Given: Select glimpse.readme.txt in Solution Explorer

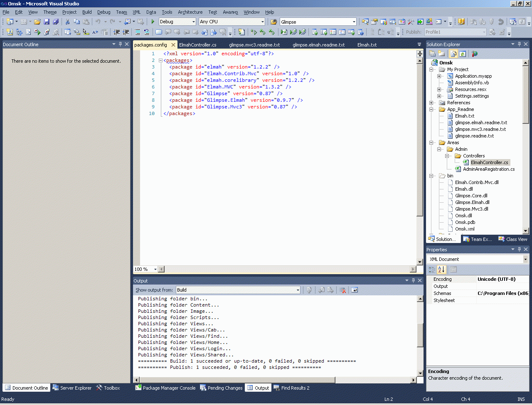Looking at the screenshot, I should click(474, 136).
